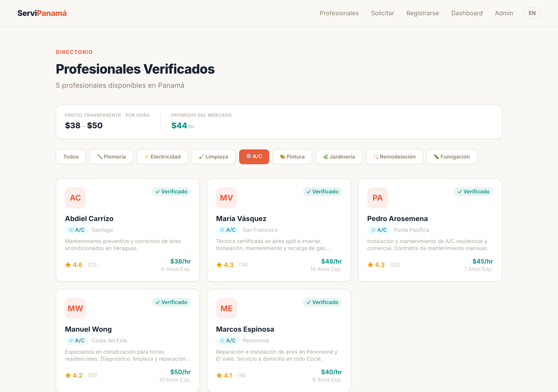Click the star icon beside rating 4.1
This screenshot has height=392, width=558.
coord(219,375)
